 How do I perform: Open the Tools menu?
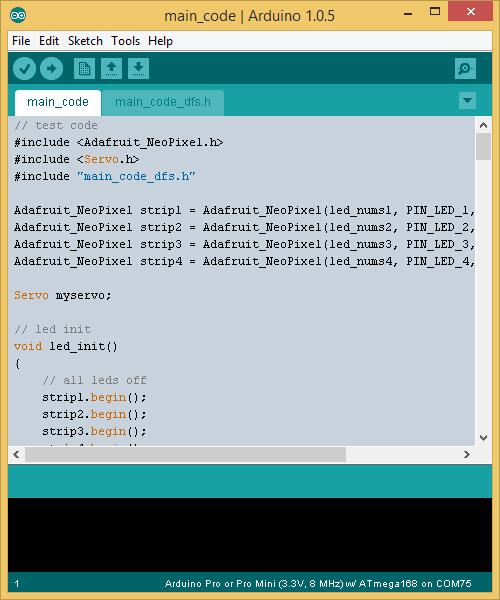[125, 41]
